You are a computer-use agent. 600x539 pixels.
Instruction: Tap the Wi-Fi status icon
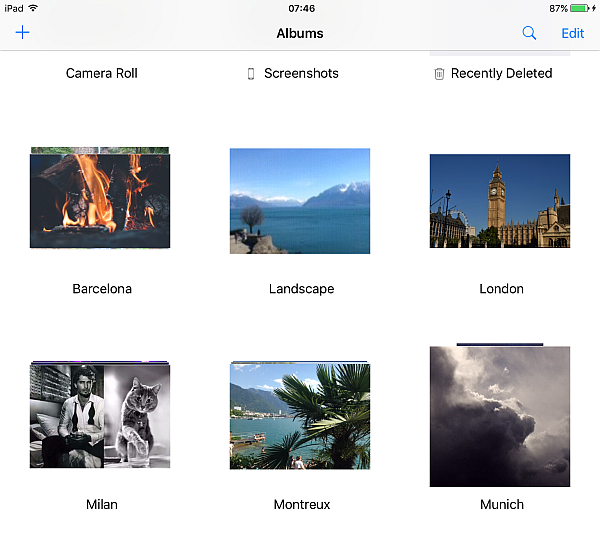[x=33, y=8]
